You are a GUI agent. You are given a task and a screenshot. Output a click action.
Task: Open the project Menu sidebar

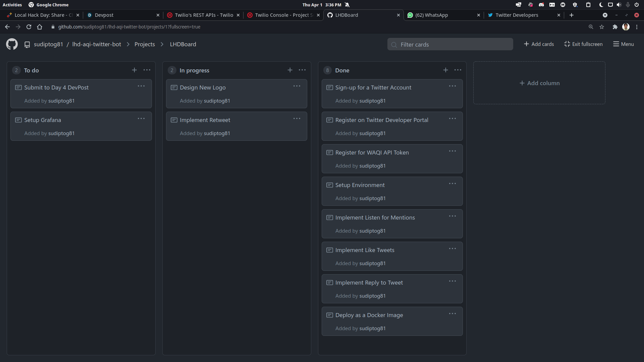624,44
